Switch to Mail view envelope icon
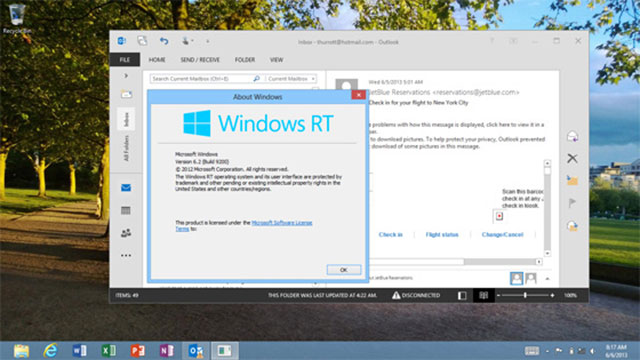The height and width of the screenshot is (360, 640). (x=126, y=188)
